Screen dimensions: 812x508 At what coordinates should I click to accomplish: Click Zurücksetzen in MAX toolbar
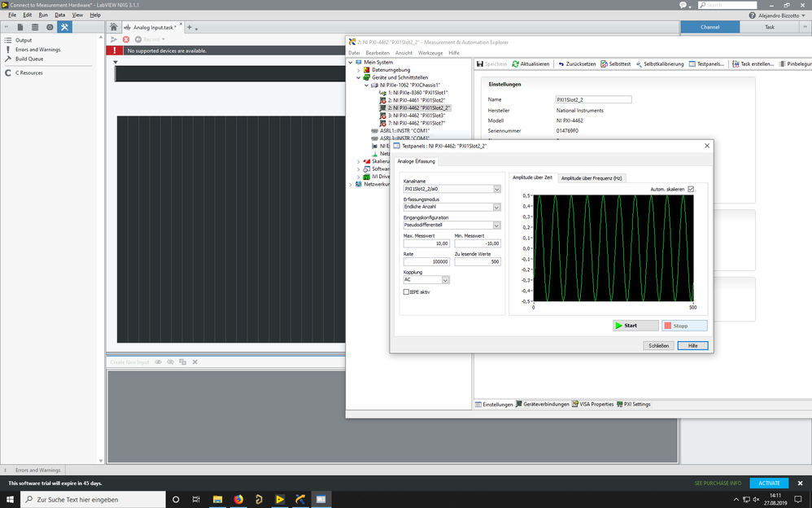click(576, 63)
